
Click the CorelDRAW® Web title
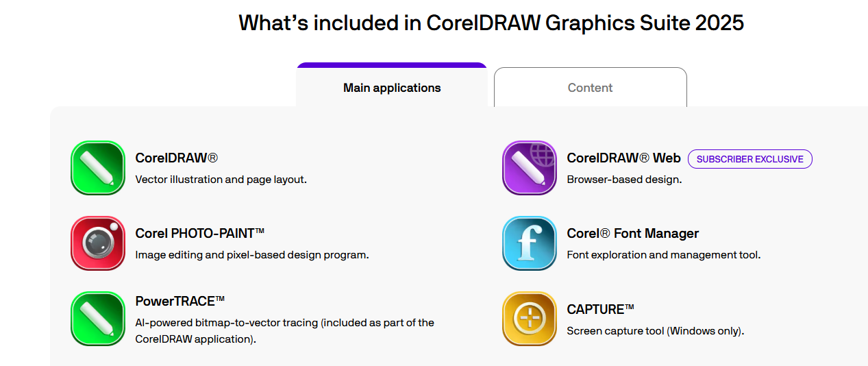point(624,158)
